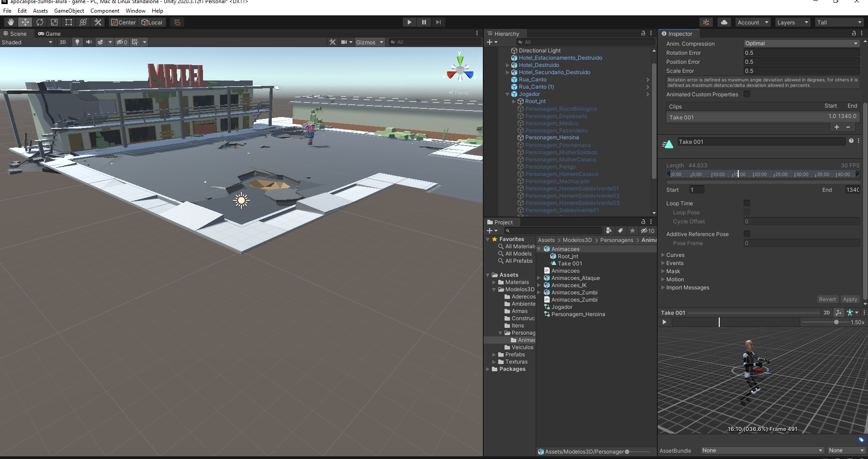Toggle Local handle rotation button
This screenshot has height=459, width=868.
click(152, 22)
